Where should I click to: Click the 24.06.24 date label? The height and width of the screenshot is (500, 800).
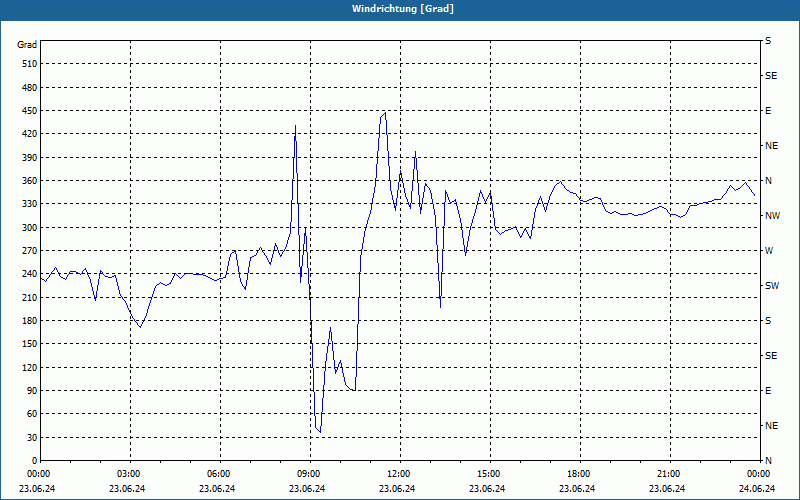[757, 489]
